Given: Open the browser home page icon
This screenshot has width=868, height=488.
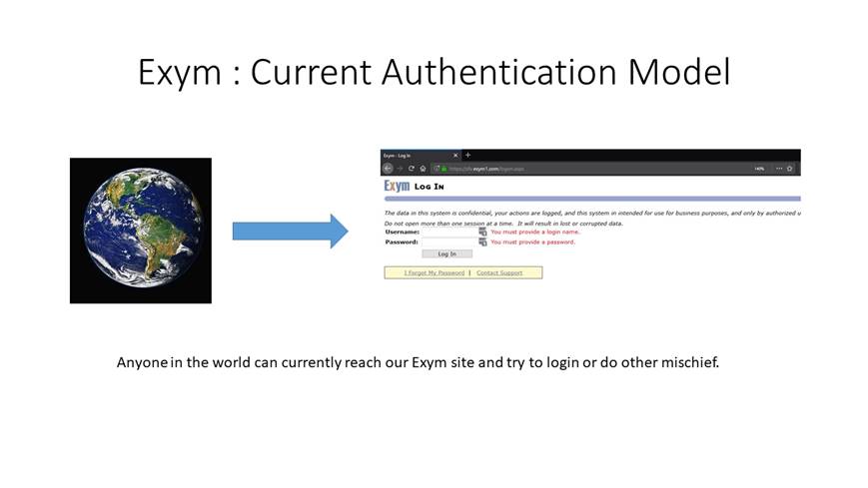Looking at the screenshot, I should click(x=423, y=169).
